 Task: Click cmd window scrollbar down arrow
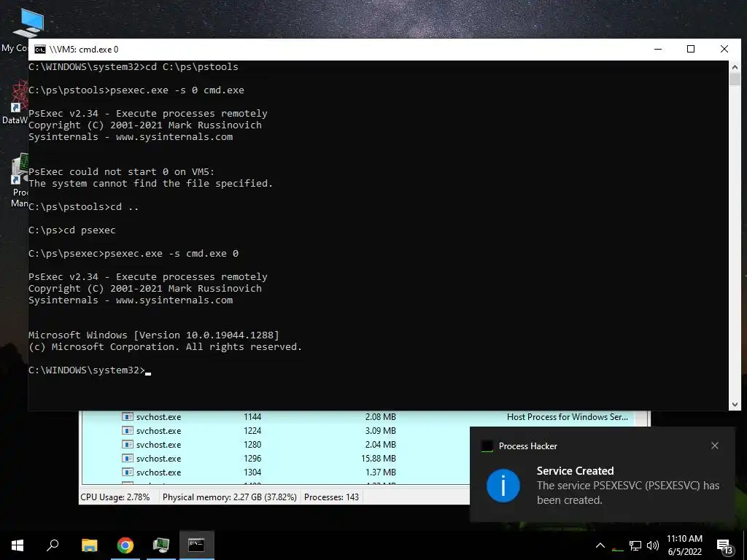pyautogui.click(x=735, y=404)
